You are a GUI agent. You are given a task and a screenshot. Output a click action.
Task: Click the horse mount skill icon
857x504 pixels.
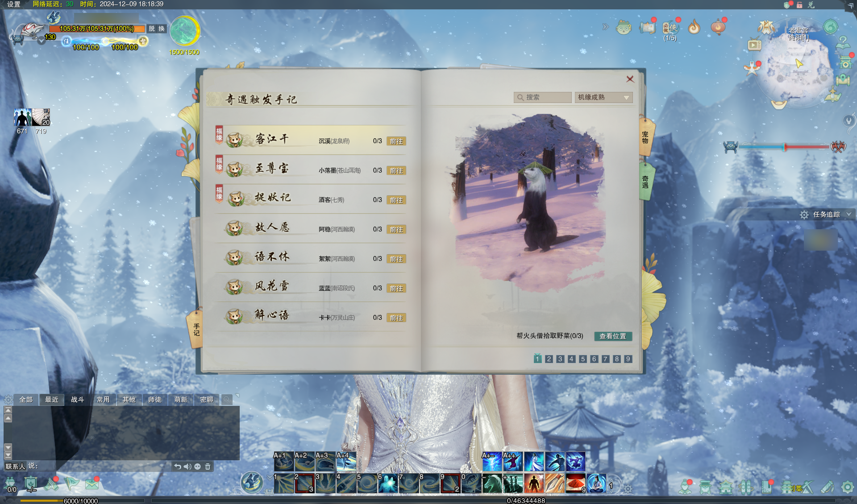pyautogui.click(x=492, y=483)
